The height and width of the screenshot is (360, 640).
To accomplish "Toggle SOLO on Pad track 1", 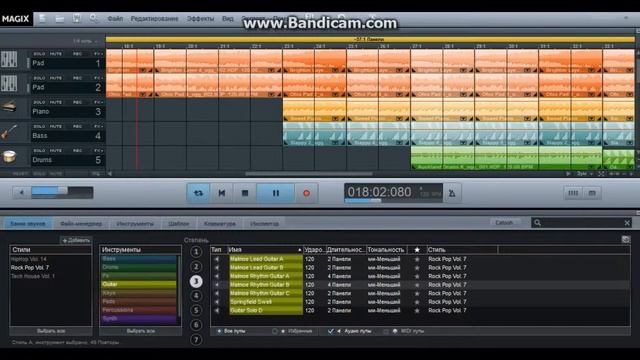I will (39, 54).
